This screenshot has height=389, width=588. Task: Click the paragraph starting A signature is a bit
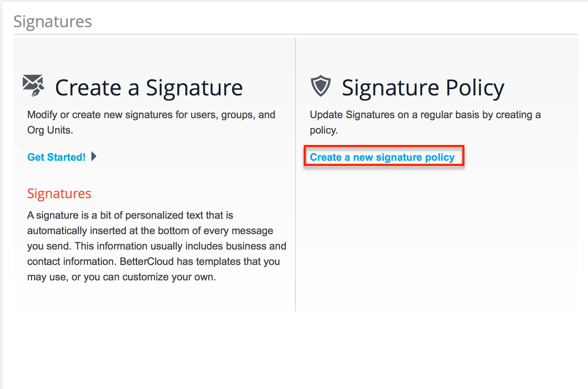pos(157,246)
